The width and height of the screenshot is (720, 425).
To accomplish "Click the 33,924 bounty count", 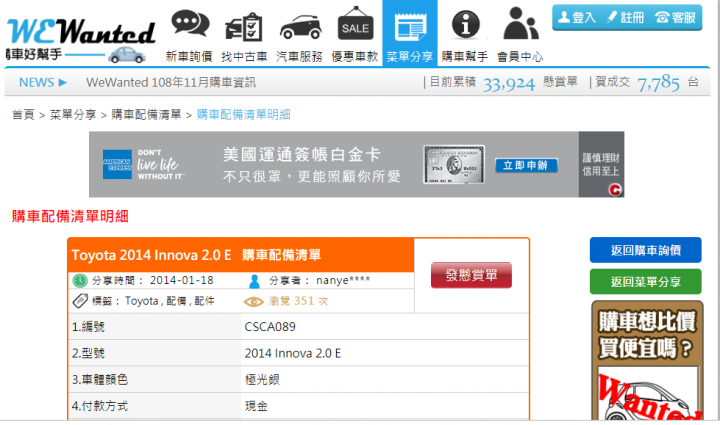I will tap(509, 84).
